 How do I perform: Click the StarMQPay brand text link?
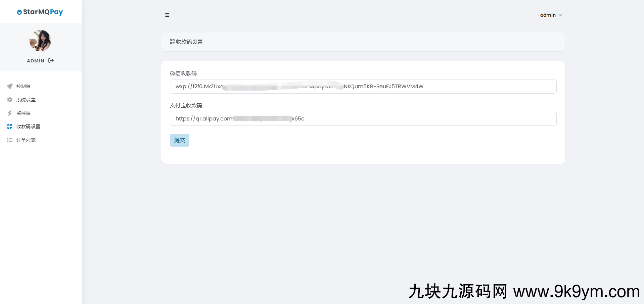point(43,12)
